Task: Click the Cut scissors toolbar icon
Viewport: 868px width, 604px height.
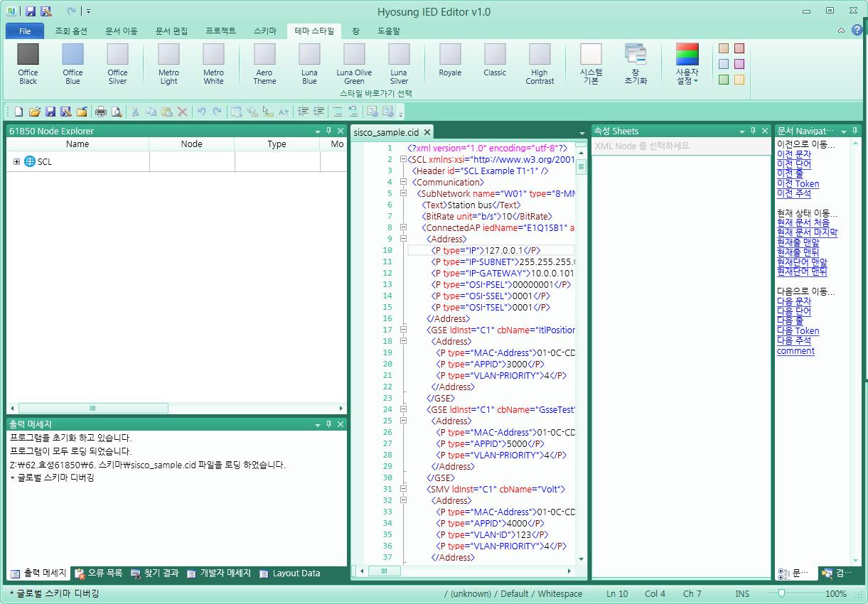Action: [135, 112]
